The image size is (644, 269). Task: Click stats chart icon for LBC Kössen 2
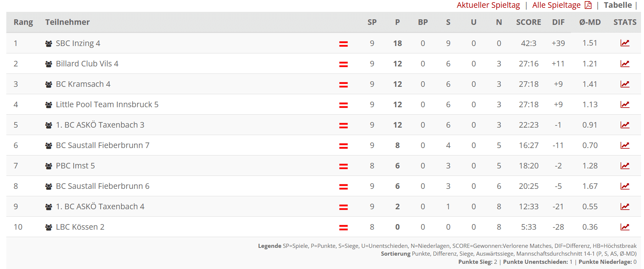tap(625, 227)
